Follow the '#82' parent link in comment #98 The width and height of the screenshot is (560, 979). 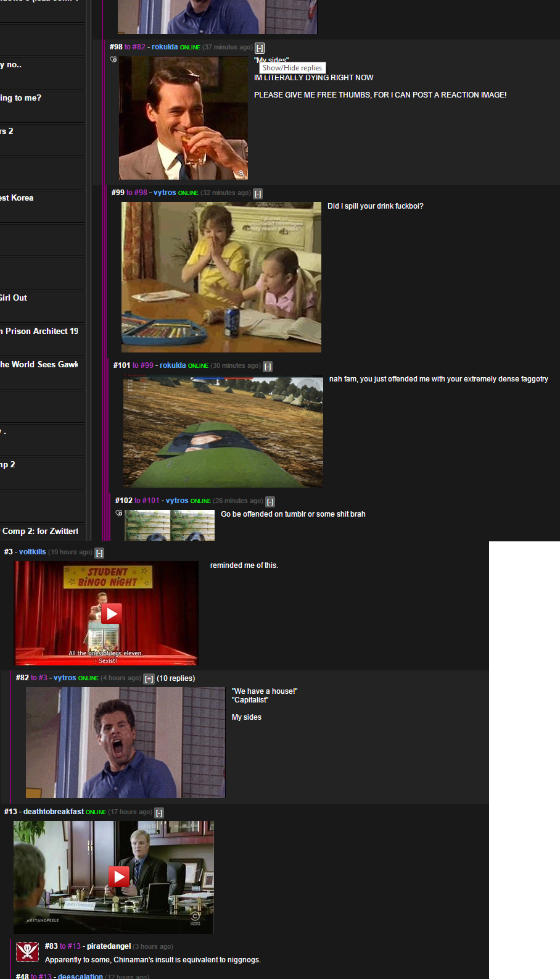(139, 47)
